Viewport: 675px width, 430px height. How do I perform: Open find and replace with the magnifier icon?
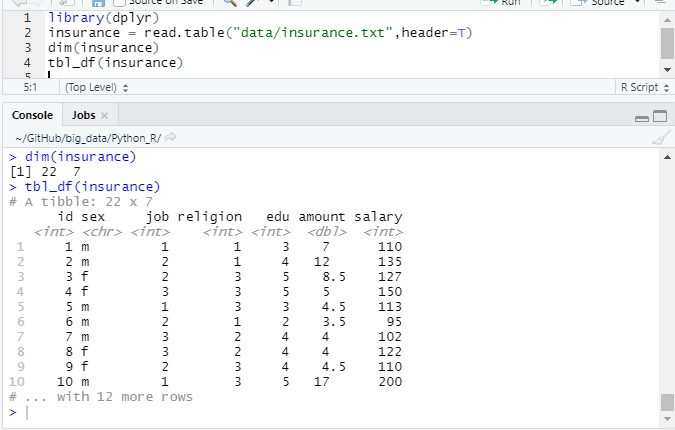click(x=230, y=2)
